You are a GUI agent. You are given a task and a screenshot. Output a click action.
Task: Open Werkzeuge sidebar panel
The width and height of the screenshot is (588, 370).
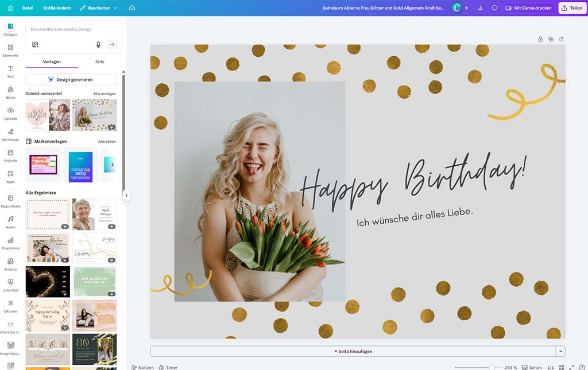[x=10, y=134]
